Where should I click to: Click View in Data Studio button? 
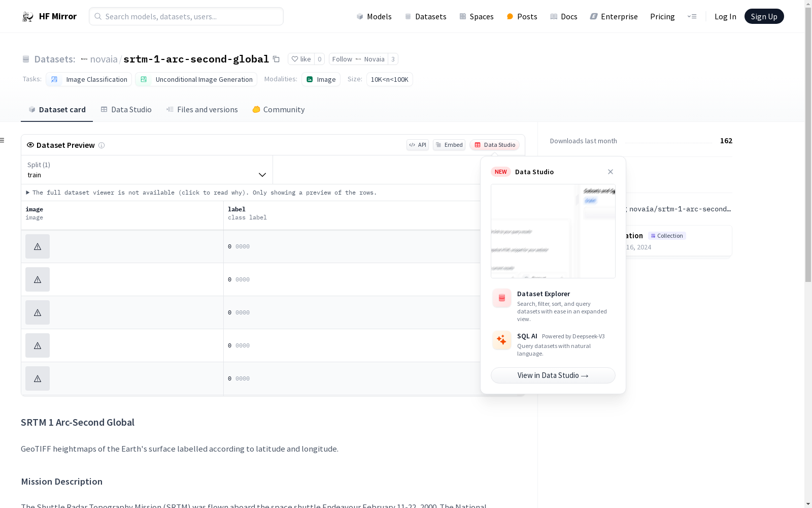tap(553, 375)
